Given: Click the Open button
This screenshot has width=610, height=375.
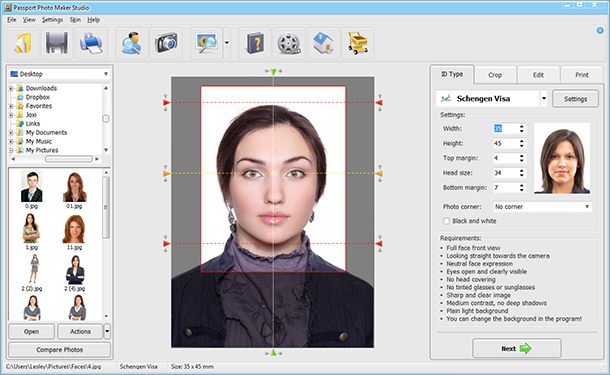Looking at the screenshot, I should coord(32,331).
